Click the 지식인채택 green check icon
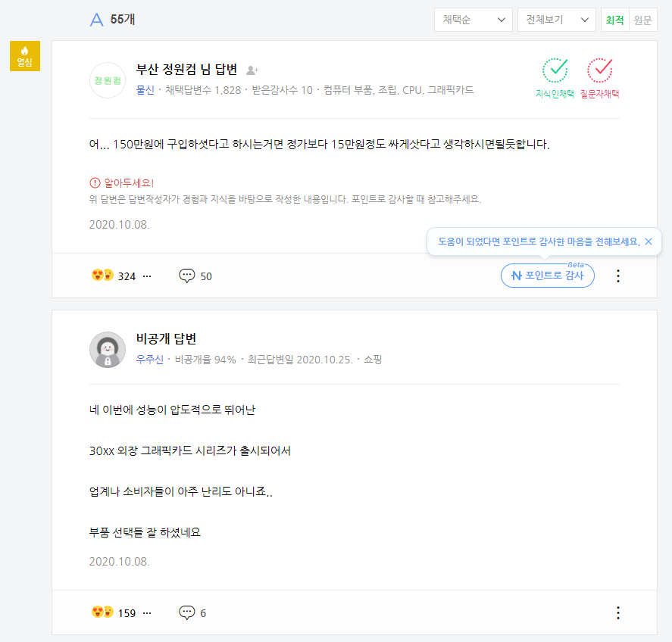 (x=555, y=70)
